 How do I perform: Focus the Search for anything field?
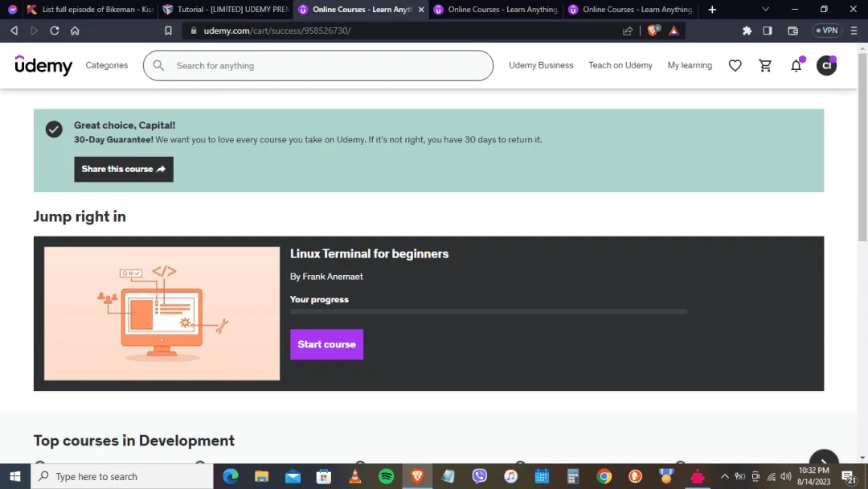tap(318, 65)
